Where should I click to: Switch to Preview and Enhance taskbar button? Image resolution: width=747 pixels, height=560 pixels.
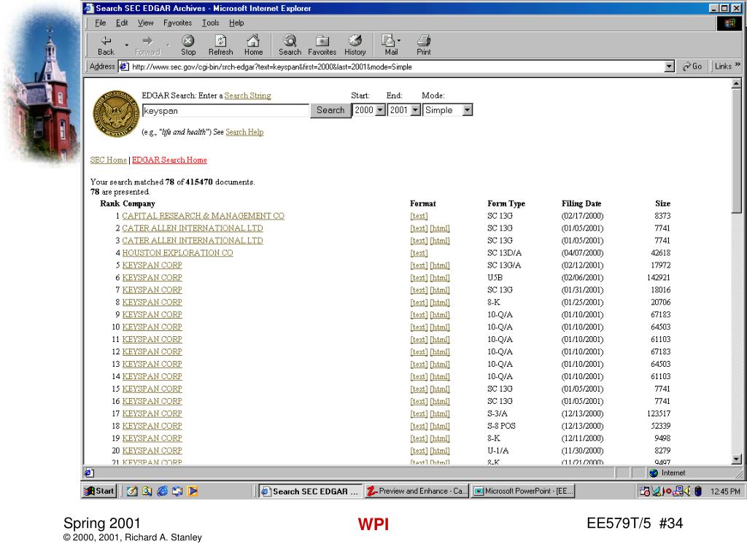pos(417,491)
